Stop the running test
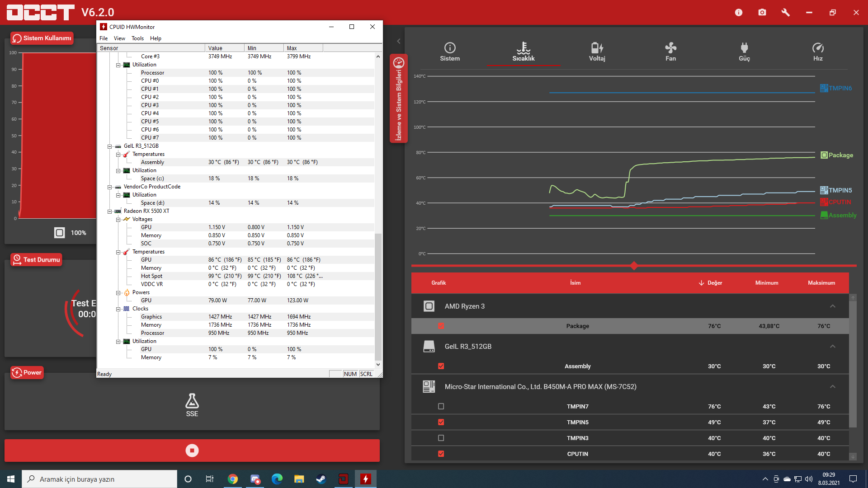Image resolution: width=868 pixels, height=488 pixels. coord(192,450)
